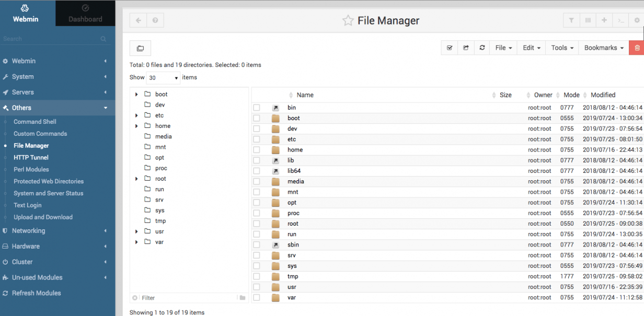Click the lib64 symlink icon
Viewport: 644px width, 316px height.
tap(275, 171)
